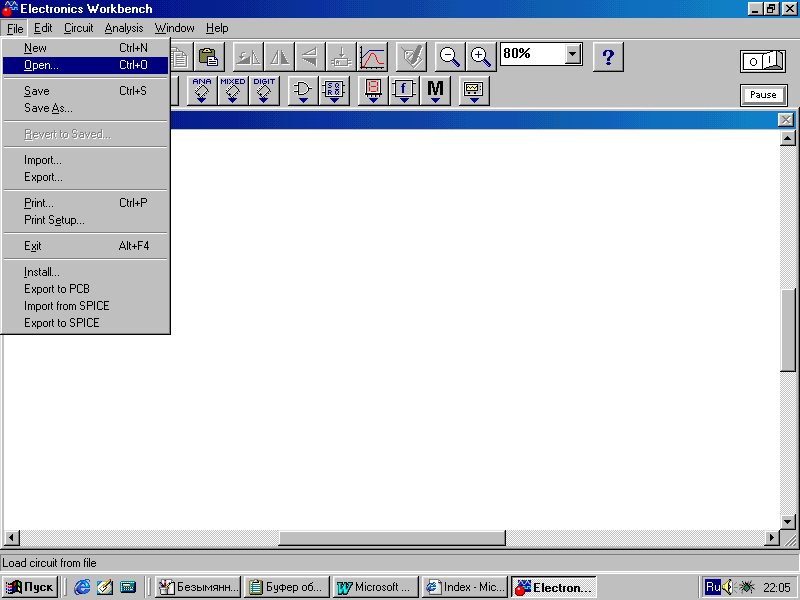
Task: Open the Analysis menu
Action: (x=124, y=28)
